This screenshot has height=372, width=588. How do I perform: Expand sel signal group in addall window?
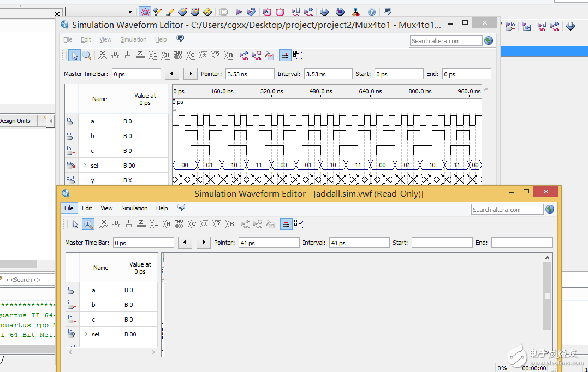tap(86, 334)
